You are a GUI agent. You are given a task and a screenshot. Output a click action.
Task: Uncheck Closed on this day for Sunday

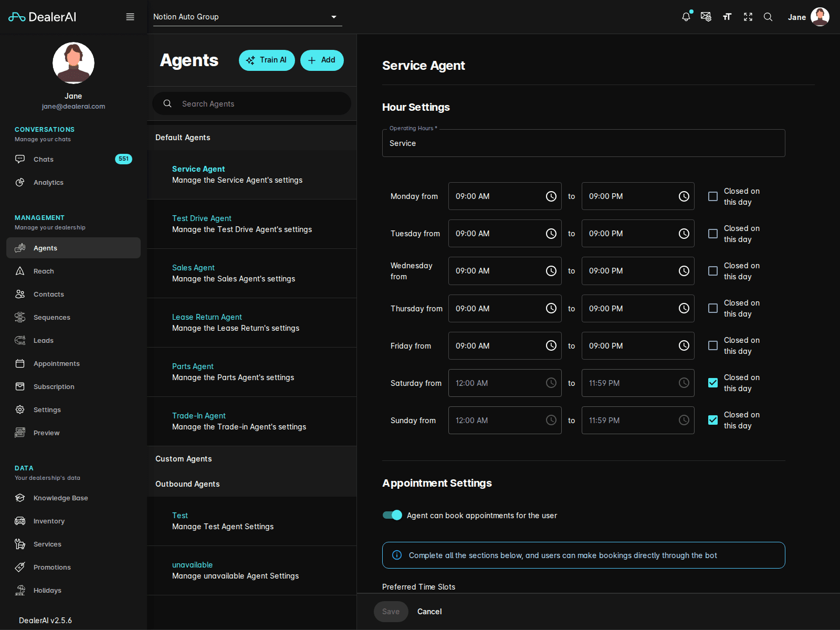tap(712, 420)
